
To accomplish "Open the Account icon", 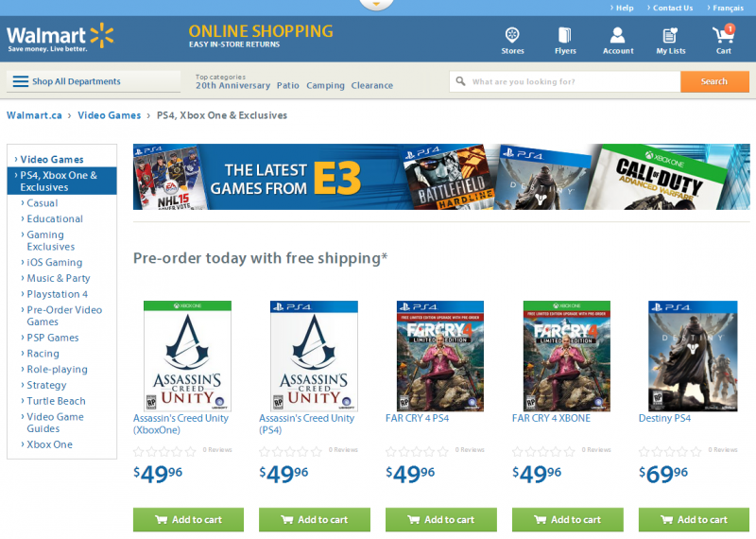I will pyautogui.click(x=618, y=35).
